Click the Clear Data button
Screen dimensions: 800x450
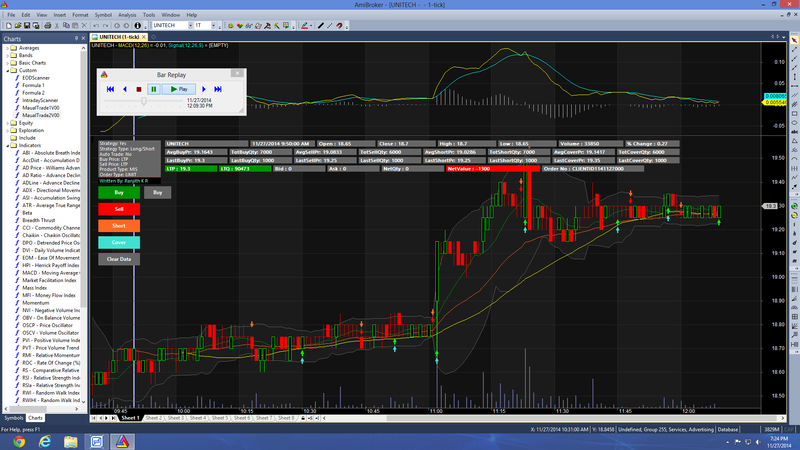[119, 259]
